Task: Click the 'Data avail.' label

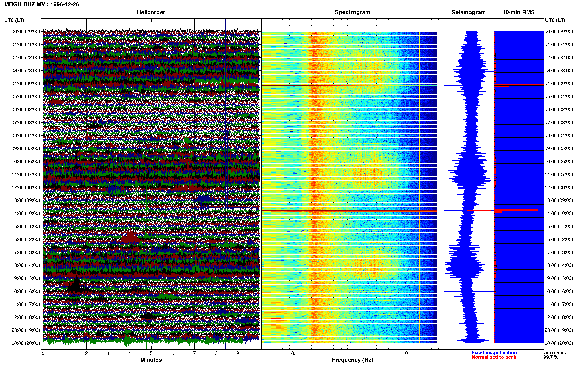Action: [x=554, y=352]
